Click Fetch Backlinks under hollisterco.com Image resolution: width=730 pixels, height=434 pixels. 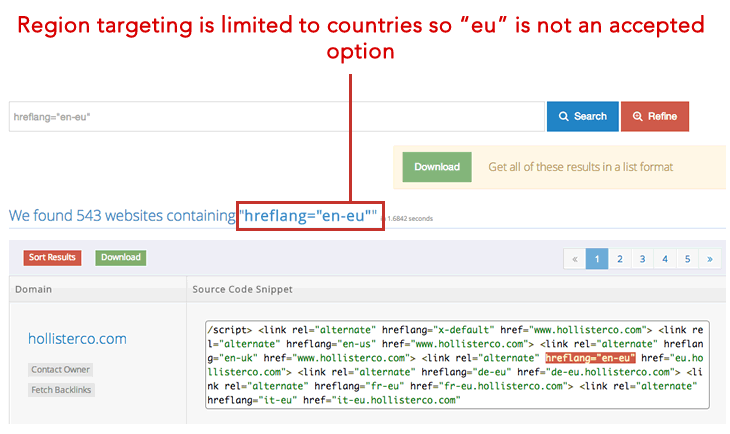point(62,389)
